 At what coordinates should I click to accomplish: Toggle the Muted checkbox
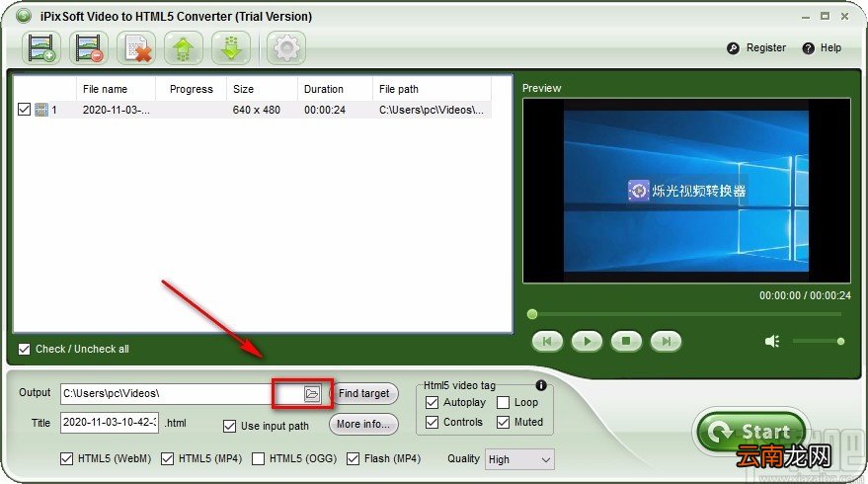(x=504, y=422)
